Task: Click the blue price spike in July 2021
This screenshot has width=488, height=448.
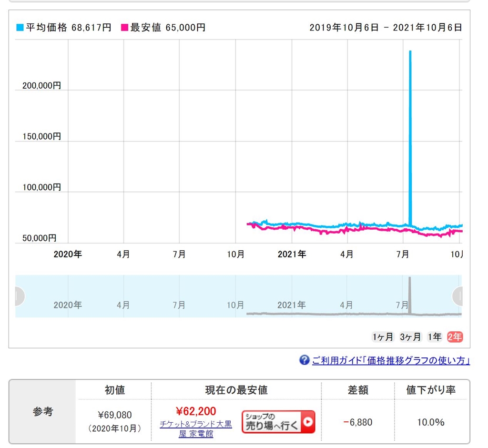Action: tap(410, 137)
